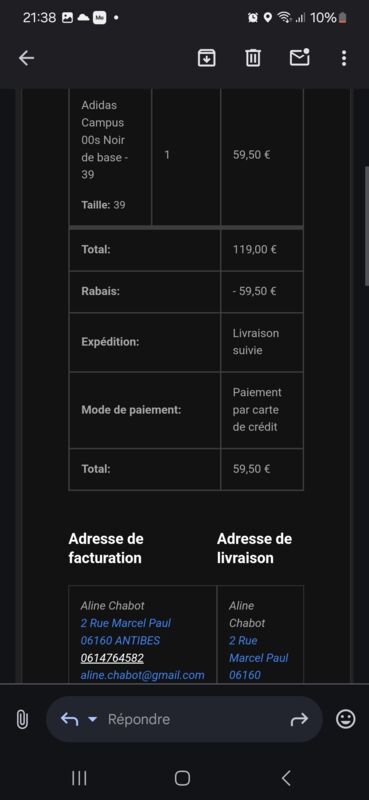Open the aline.chabot@gmail.com email link
The image size is (369, 800).
coord(142,675)
